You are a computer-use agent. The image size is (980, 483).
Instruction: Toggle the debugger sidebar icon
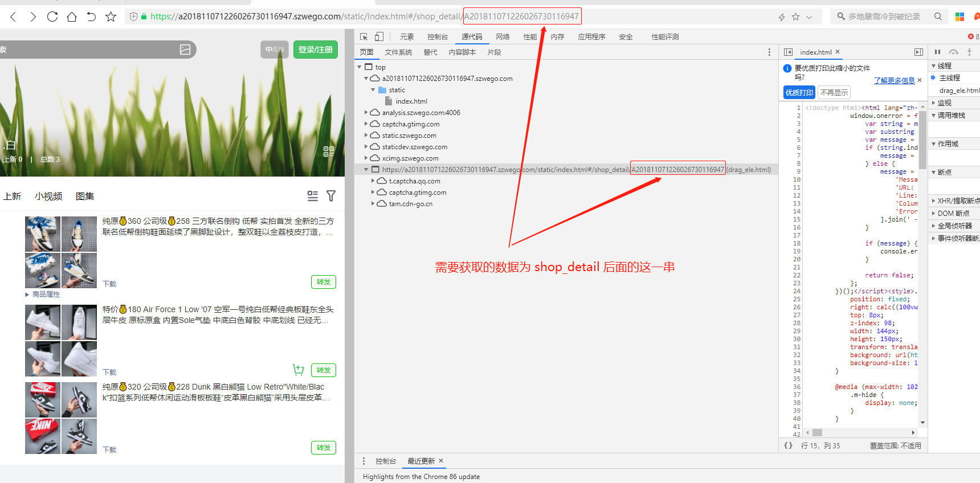click(x=918, y=52)
